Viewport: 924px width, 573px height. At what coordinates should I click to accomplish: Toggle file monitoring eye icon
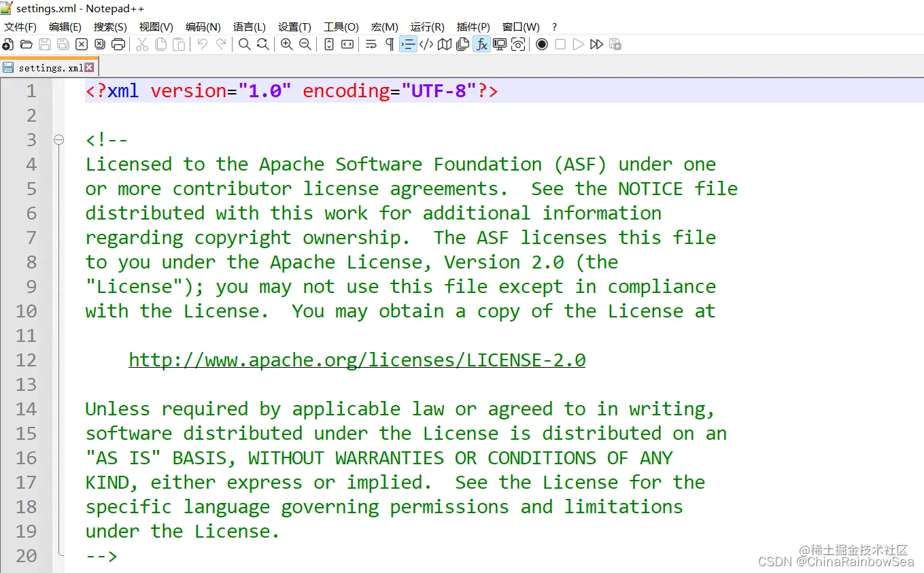518,44
